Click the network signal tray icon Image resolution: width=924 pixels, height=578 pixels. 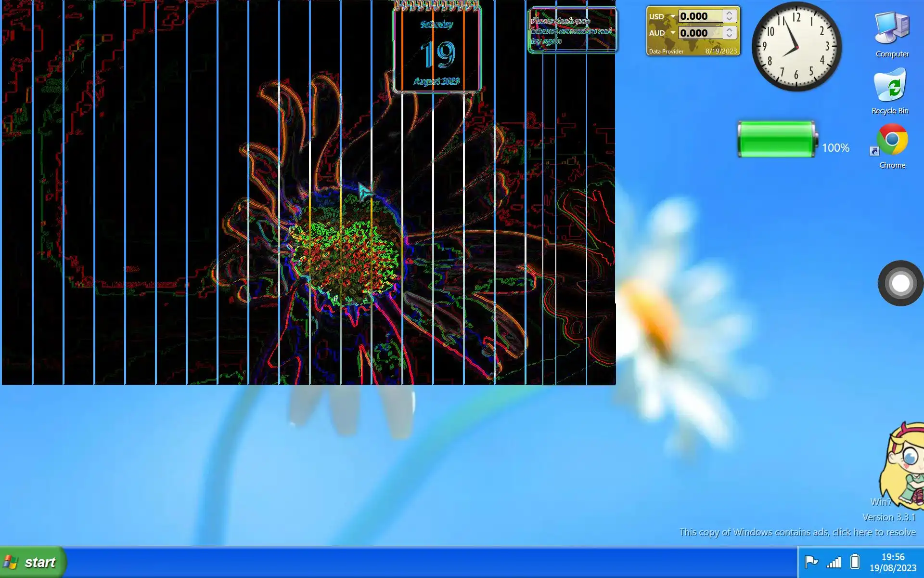834,562
